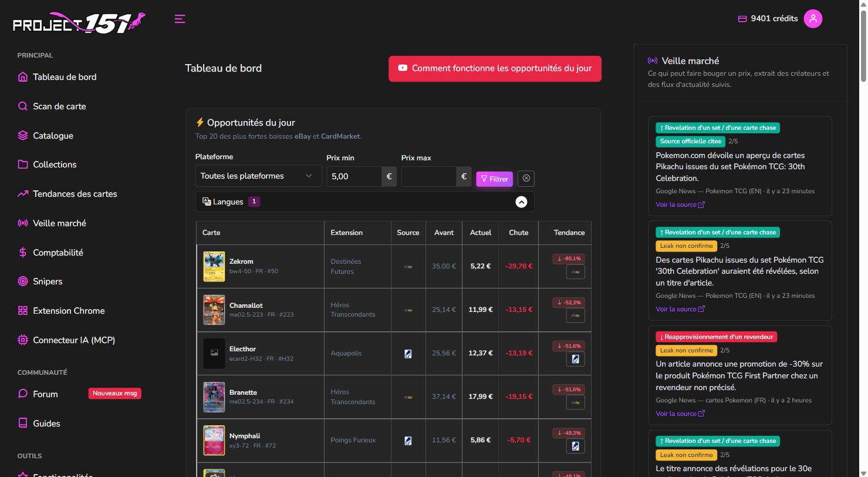Screen dimensions: 868x477
Task: Click the Chamallot card thumbnail
Action: click(214, 310)
